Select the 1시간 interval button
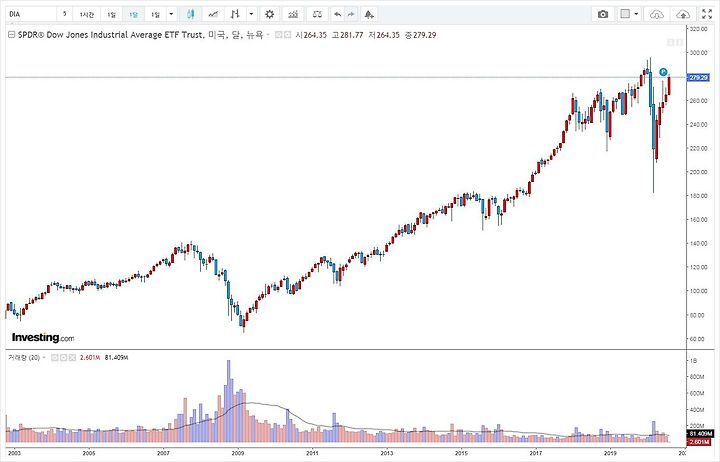This screenshot has width=720, height=462. click(x=86, y=14)
